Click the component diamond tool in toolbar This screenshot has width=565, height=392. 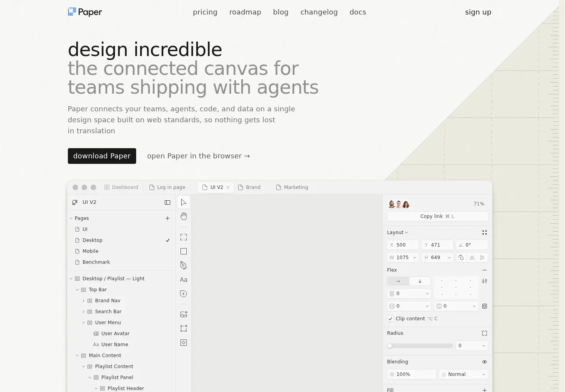(x=184, y=343)
